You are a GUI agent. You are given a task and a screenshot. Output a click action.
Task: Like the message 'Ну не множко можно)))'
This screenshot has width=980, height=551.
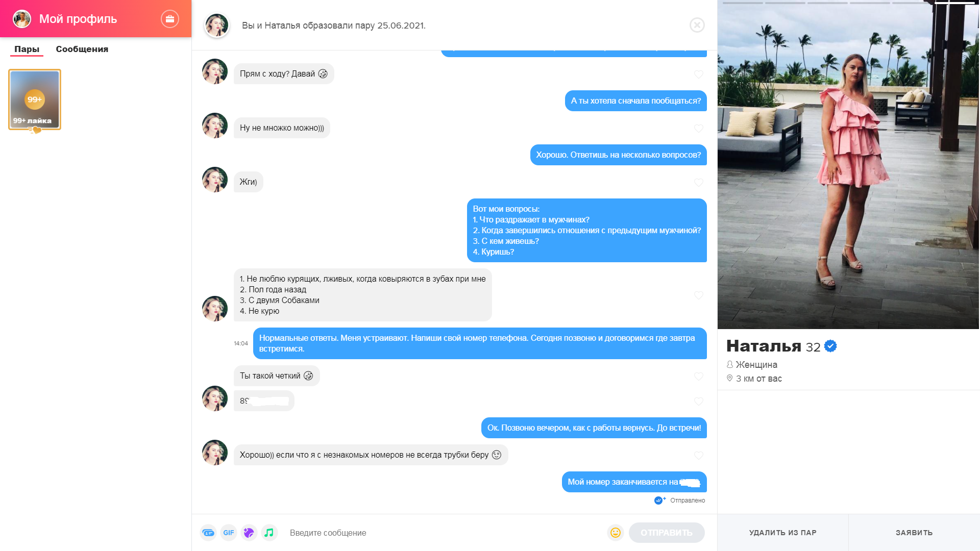click(699, 129)
